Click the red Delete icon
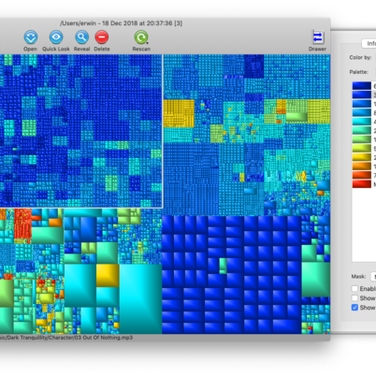The image size is (376, 376). (x=102, y=37)
